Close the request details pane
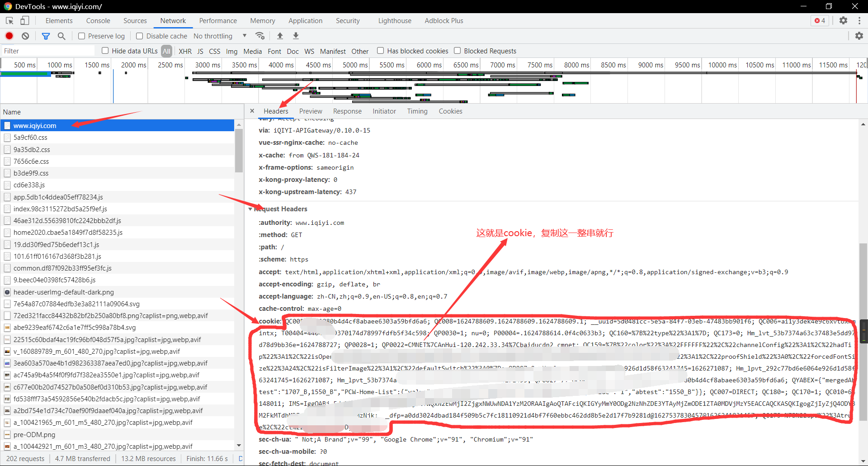 click(x=252, y=111)
